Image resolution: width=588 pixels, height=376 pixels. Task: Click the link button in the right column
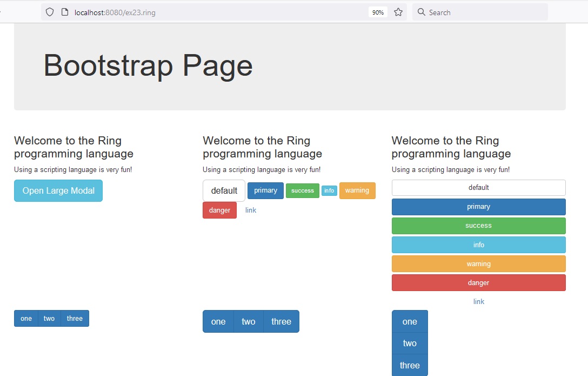coord(478,301)
